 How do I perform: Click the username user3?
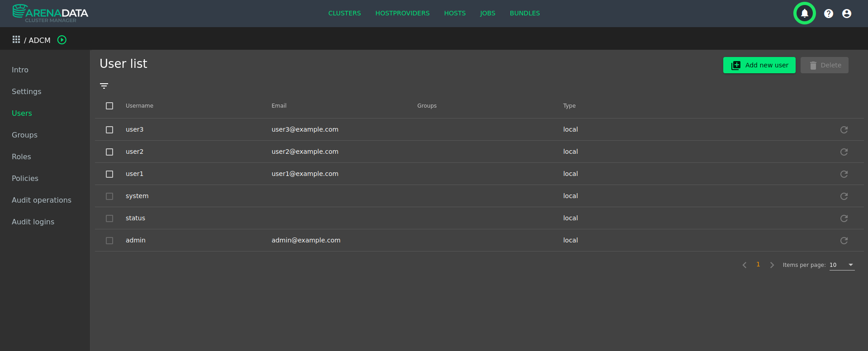[x=134, y=129]
